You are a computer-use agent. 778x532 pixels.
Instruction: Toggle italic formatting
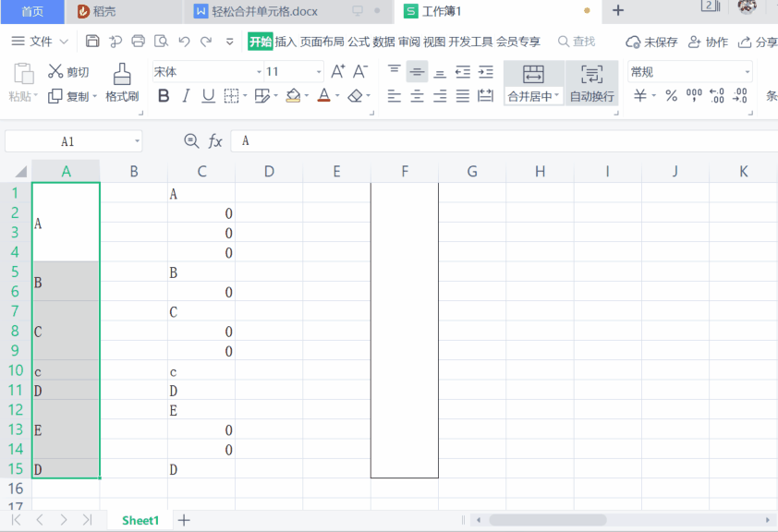186,96
